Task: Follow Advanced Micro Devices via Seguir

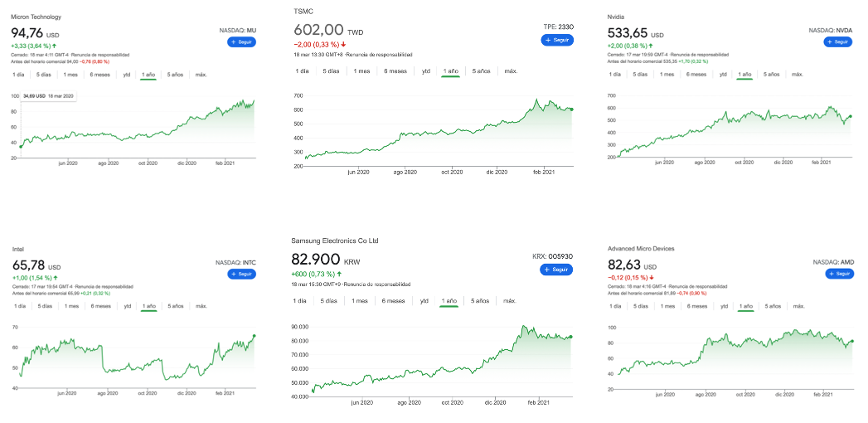Action: point(839,274)
